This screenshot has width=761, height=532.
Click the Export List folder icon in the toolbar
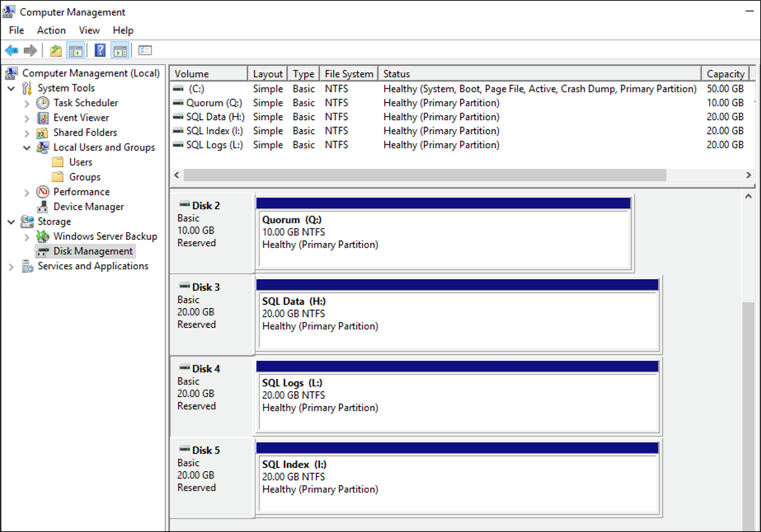[x=56, y=50]
